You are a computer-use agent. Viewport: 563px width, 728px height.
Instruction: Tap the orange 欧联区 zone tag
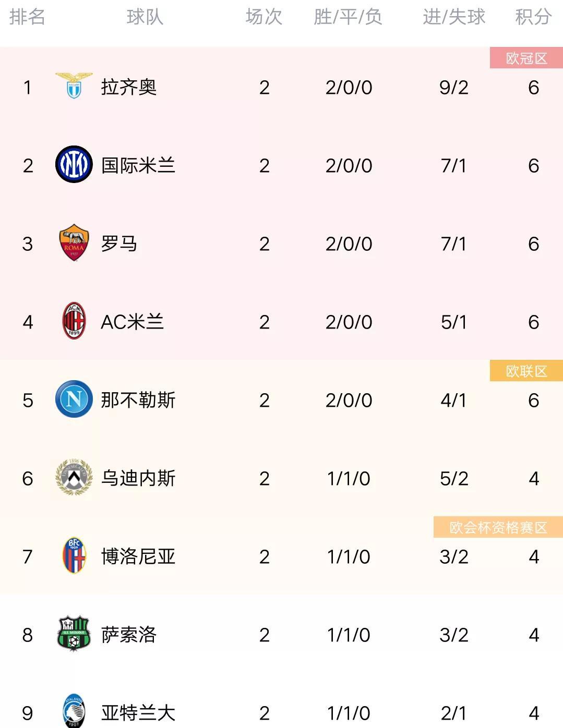pyautogui.click(x=526, y=371)
